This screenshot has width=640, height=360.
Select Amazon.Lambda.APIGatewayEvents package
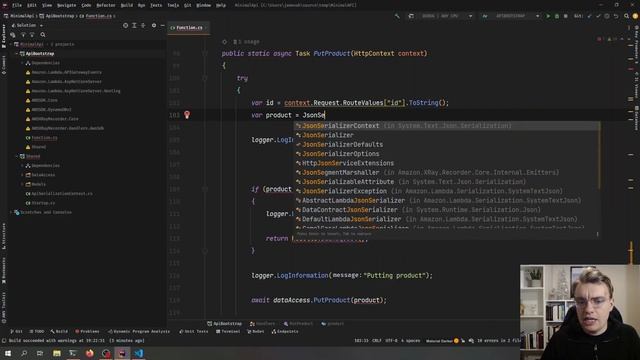tap(67, 72)
